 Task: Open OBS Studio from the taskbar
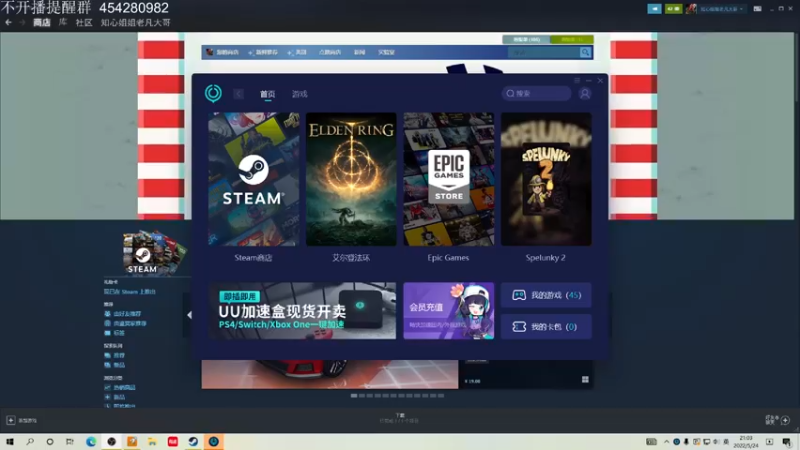(111, 442)
